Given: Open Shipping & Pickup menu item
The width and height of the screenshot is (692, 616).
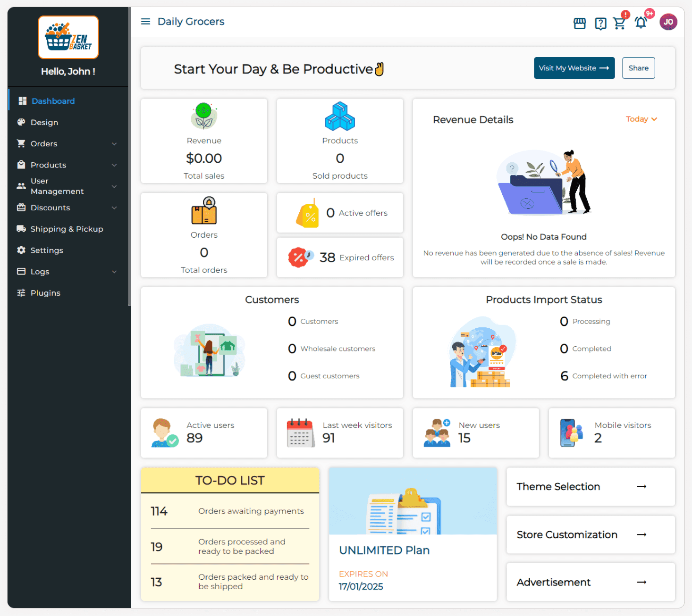Looking at the screenshot, I should [67, 229].
